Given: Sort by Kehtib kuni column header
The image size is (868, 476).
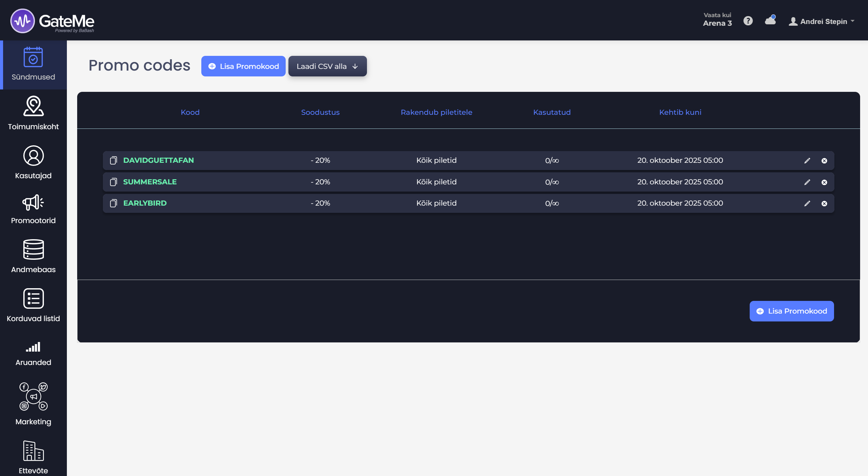Looking at the screenshot, I should tap(680, 112).
